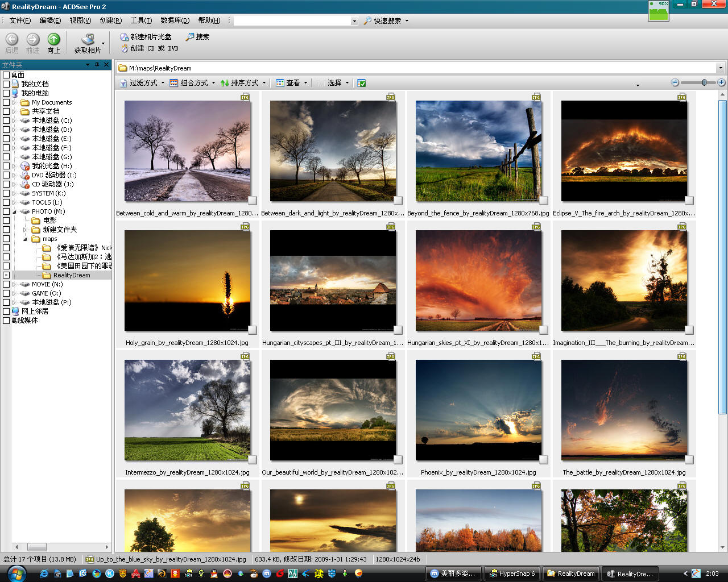Open the 快速搜索 options arrow
Viewport: 728px width, 582px height.
[407, 21]
